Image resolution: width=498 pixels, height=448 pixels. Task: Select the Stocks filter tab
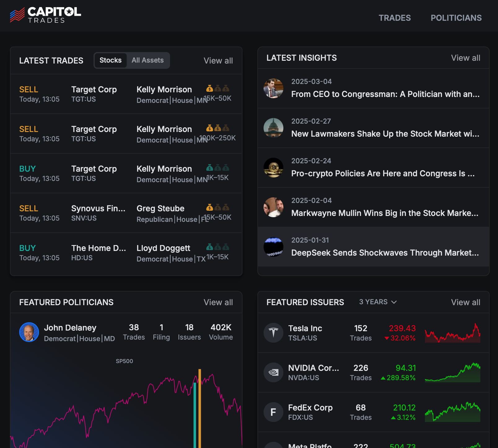[111, 60]
